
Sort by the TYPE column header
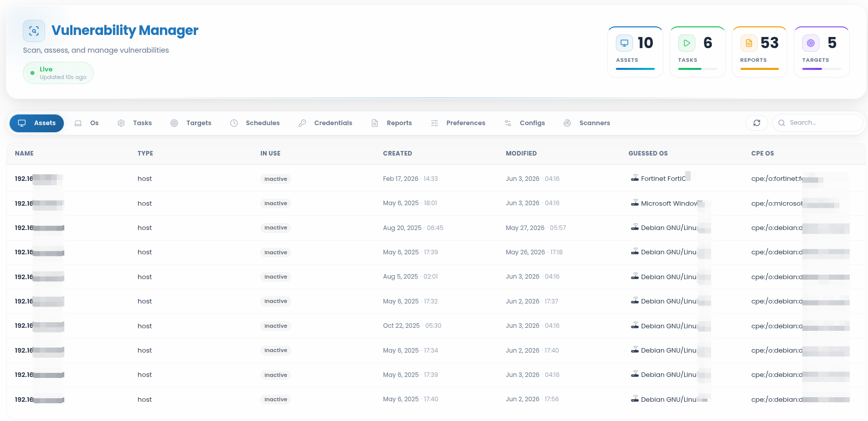[145, 154]
